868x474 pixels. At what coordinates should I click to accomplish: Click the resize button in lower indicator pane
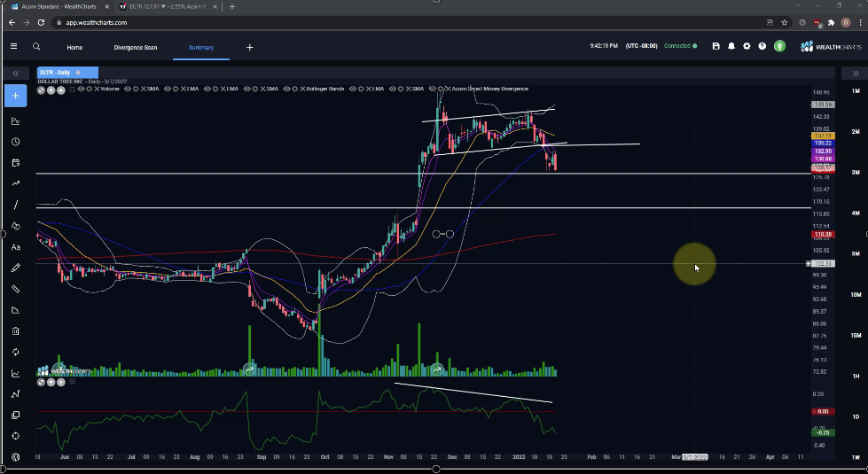pyautogui.click(x=41, y=382)
